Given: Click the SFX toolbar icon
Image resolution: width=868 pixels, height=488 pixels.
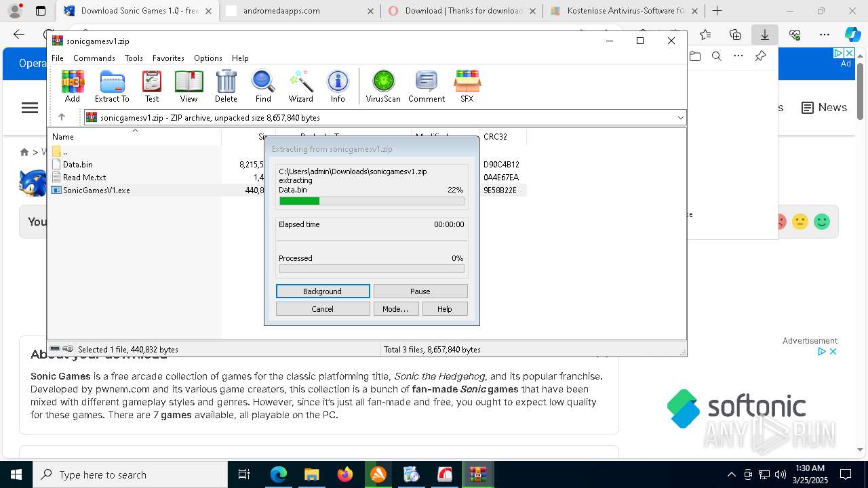Looking at the screenshot, I should click(x=467, y=86).
